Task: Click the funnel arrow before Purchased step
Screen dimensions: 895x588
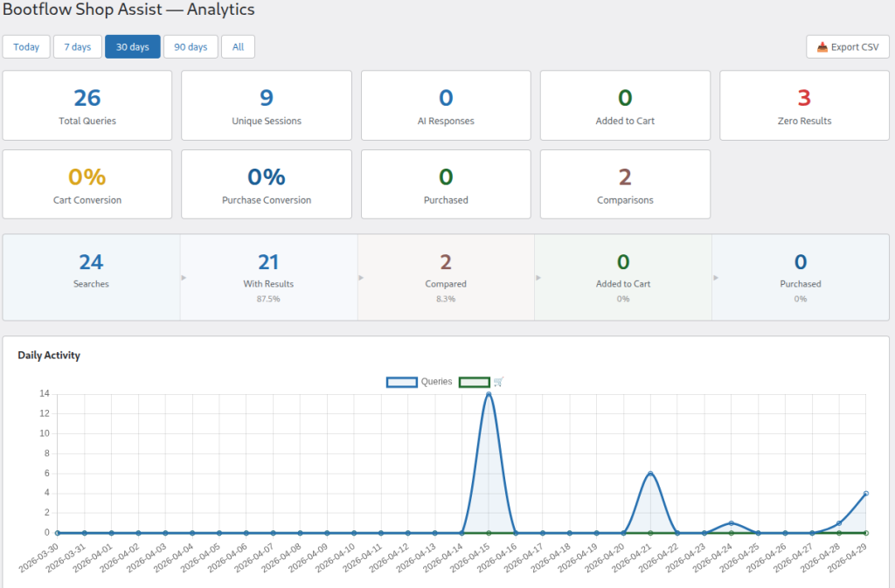Action: coord(716,278)
